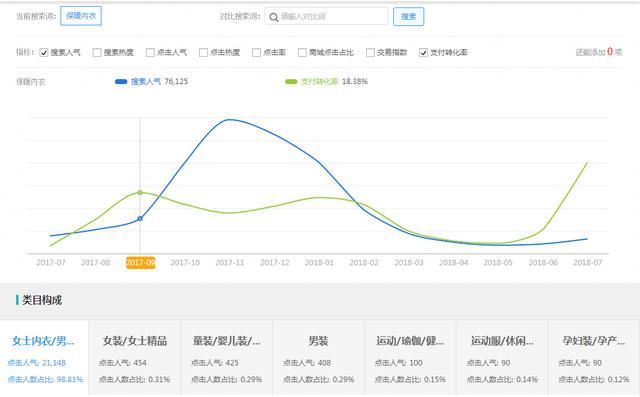Enable the 点击率 checkbox
Image resolution: width=640 pixels, height=397 pixels.
click(x=256, y=53)
